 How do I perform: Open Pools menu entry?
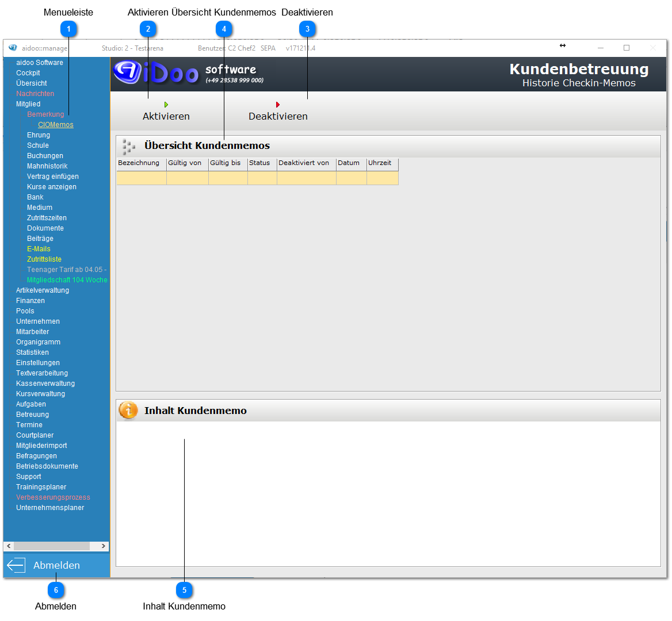[25, 311]
